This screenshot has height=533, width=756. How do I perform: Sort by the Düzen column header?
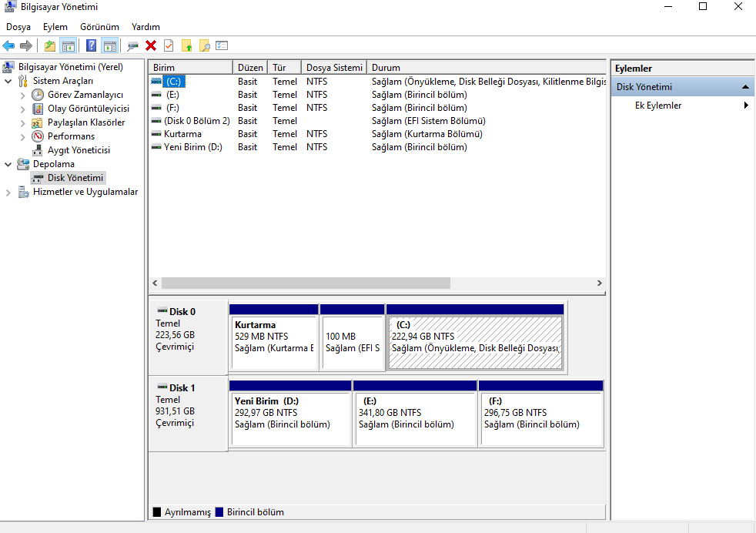pos(250,68)
